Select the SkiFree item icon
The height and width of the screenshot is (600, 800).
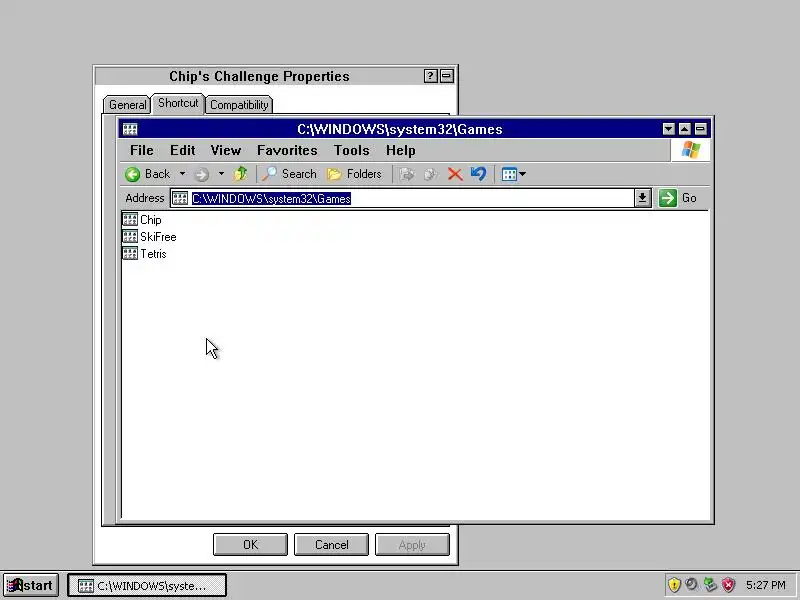130,236
